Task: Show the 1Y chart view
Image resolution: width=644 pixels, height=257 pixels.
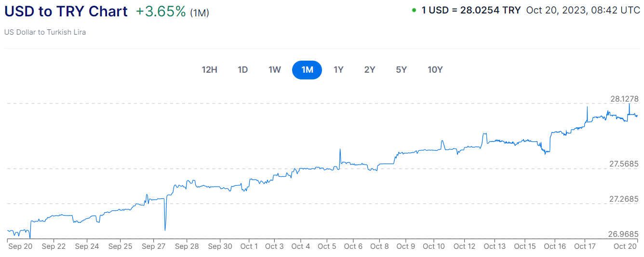Action: [338, 70]
